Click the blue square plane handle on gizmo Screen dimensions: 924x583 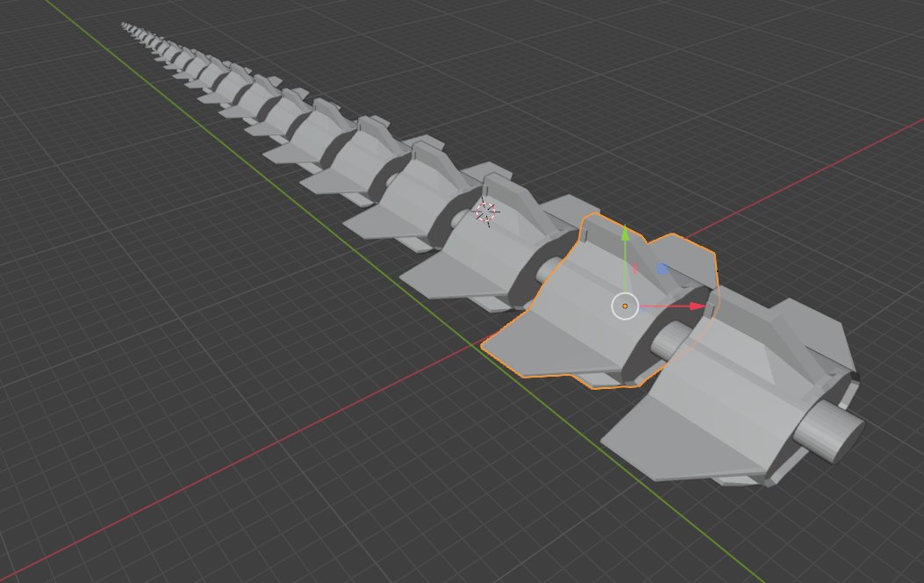click(x=663, y=269)
